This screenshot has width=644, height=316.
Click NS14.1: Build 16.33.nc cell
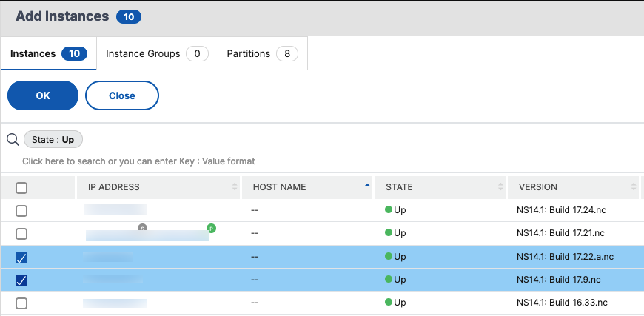click(x=563, y=303)
